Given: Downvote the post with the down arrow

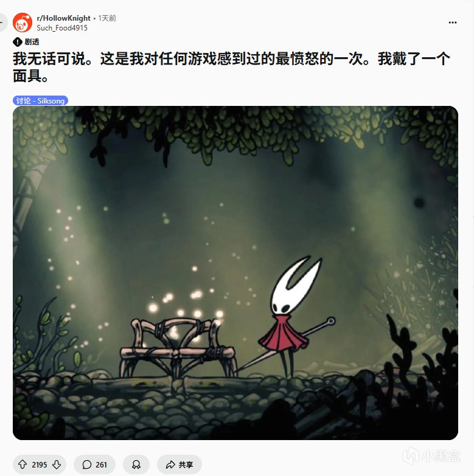Looking at the screenshot, I should pos(57,464).
